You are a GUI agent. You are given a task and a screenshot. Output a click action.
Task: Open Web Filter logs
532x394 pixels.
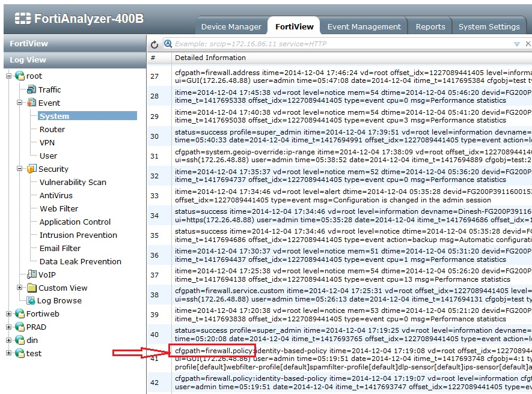point(59,208)
